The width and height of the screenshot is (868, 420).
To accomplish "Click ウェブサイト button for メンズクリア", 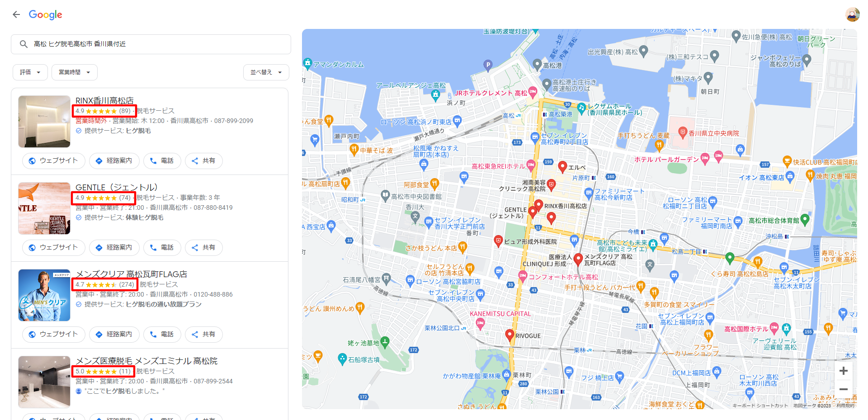I will (x=54, y=334).
